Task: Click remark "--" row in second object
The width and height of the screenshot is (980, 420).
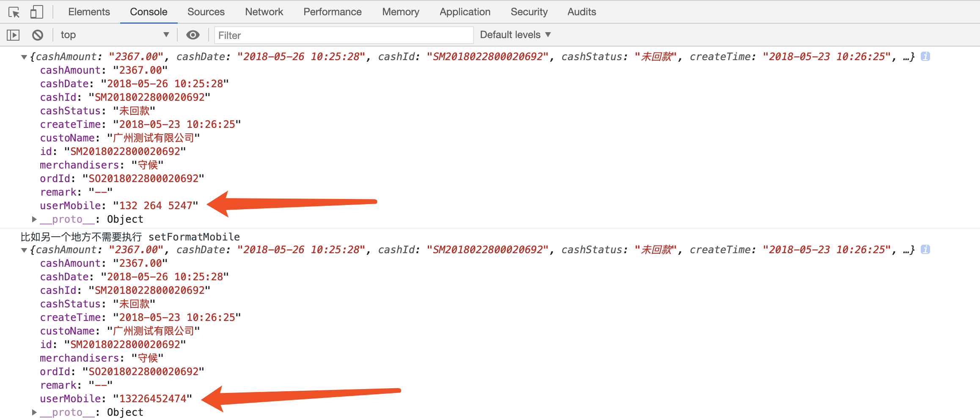Action: tap(76, 385)
